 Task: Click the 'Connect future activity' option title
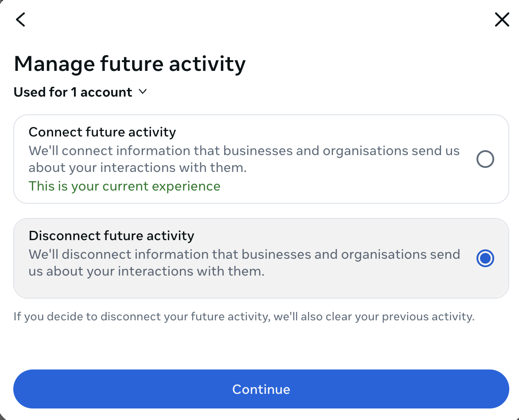pos(102,132)
